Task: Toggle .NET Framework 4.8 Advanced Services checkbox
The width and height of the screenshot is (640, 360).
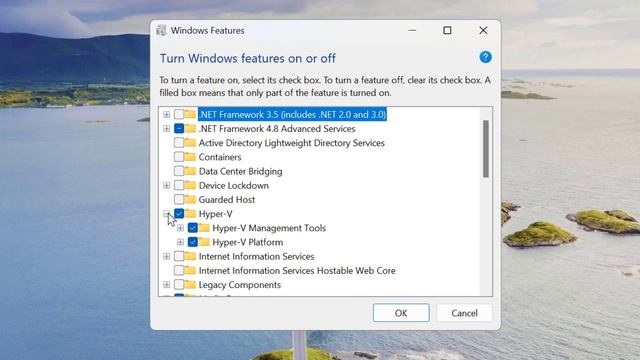Action: click(x=179, y=129)
